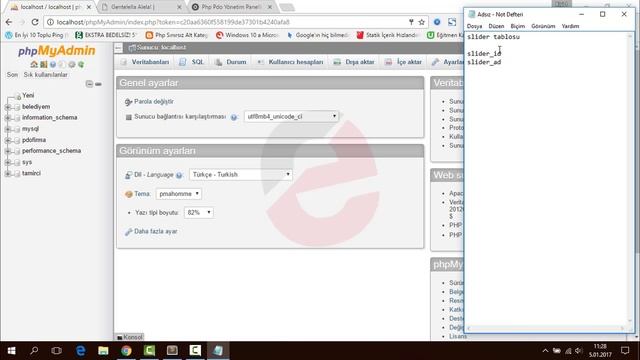Open the site info icon in address bar

pos(50,22)
